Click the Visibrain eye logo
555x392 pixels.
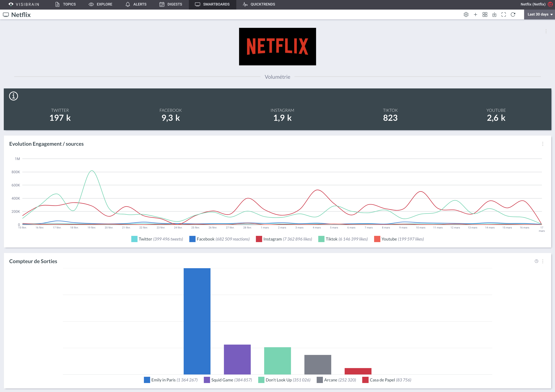[11, 4]
